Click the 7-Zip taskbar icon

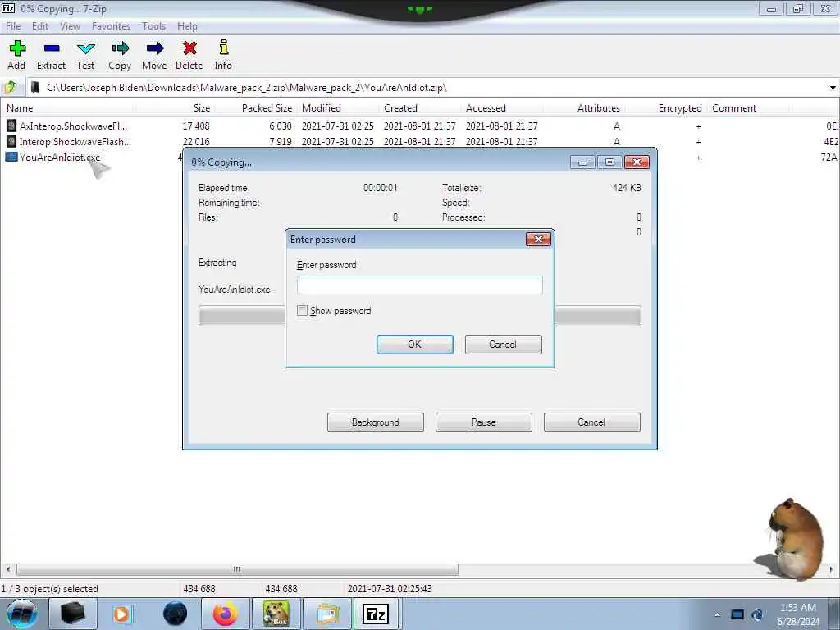point(375,614)
